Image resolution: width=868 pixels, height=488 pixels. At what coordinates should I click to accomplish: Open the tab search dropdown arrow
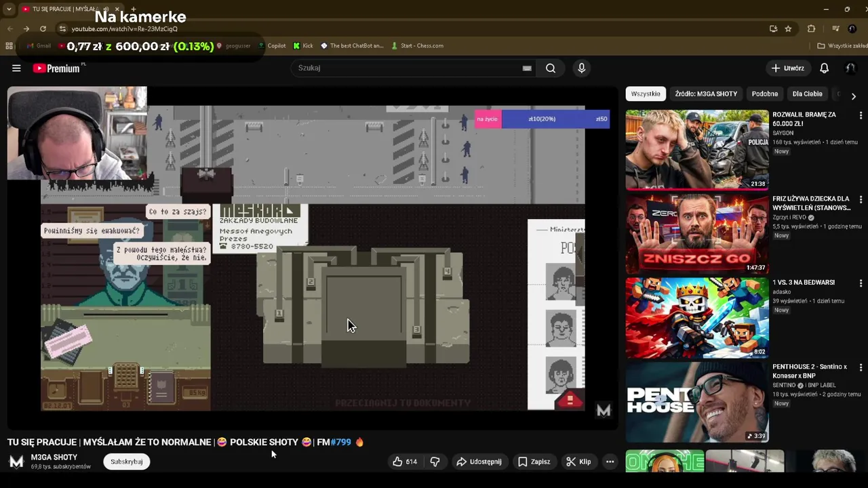9,9
